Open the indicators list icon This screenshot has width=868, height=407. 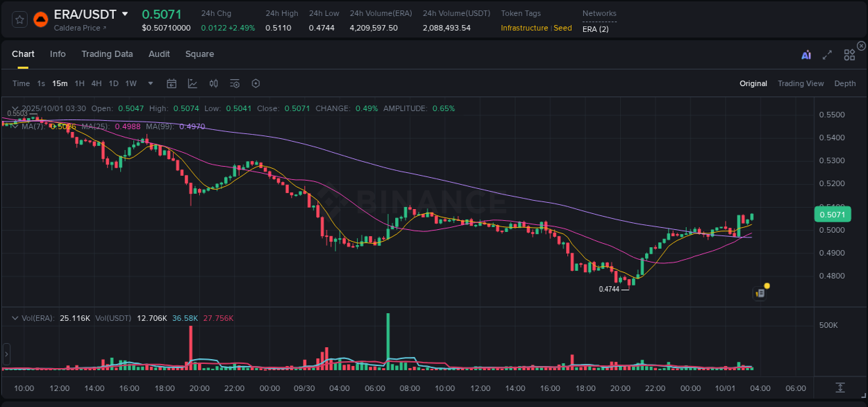pyautogui.click(x=235, y=83)
